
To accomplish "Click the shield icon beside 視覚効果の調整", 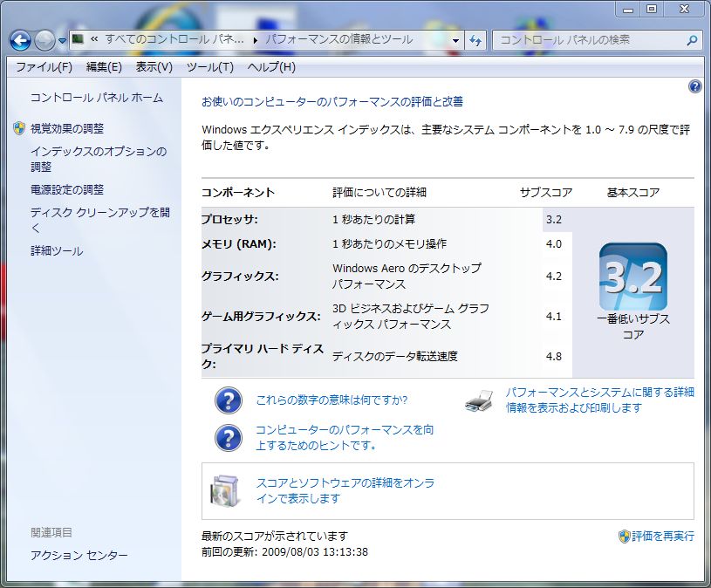I will (x=19, y=128).
